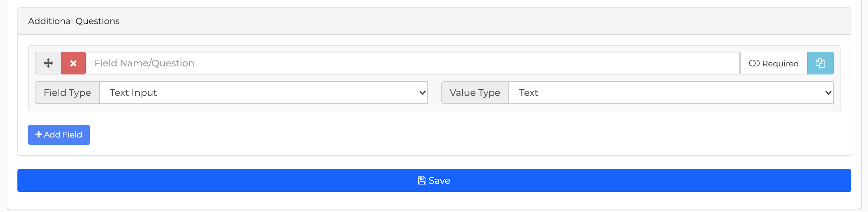This screenshot has height=212, width=868.
Task: Click the Save text label
Action: coord(439,180)
